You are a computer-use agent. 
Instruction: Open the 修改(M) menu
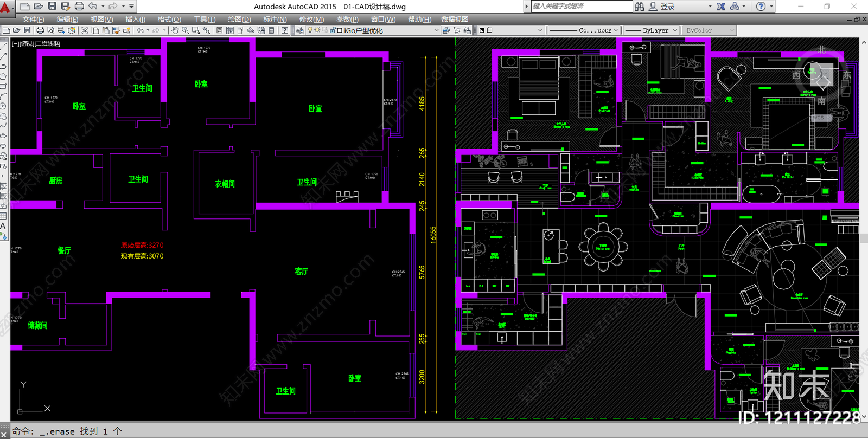(311, 19)
